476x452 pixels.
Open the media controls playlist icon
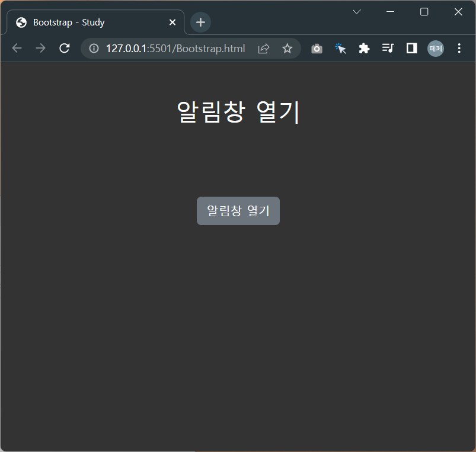[x=388, y=48]
